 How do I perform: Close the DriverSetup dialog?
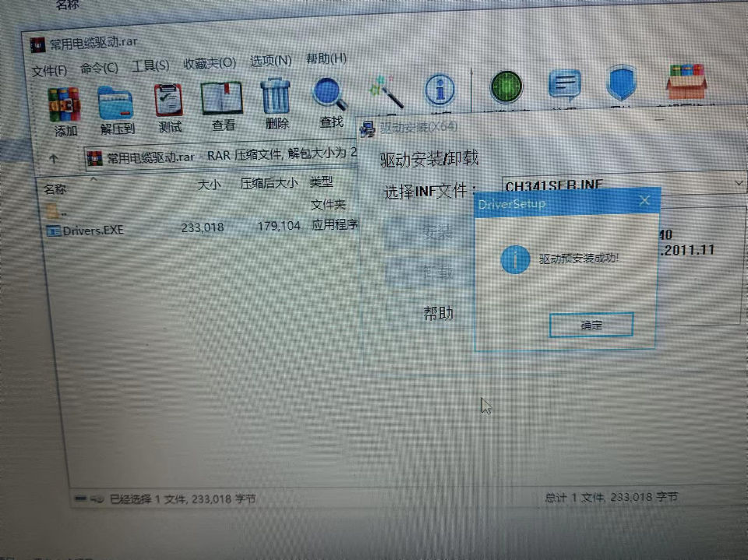pos(644,200)
